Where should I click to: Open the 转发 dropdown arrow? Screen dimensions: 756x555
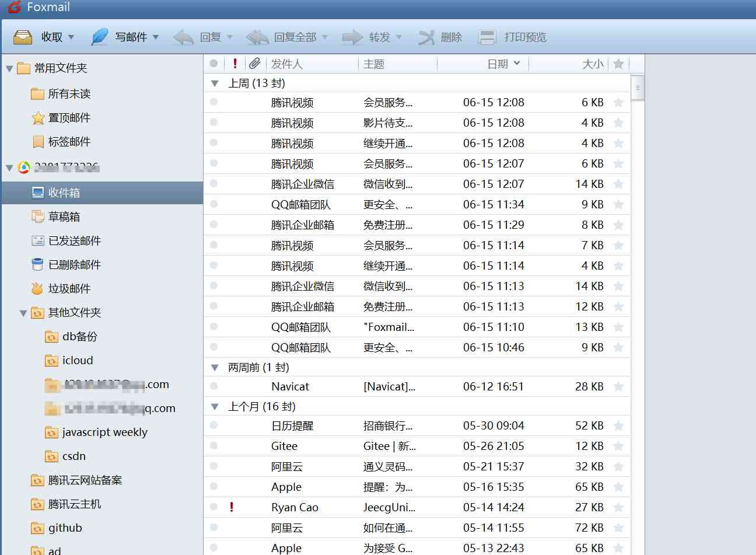399,37
